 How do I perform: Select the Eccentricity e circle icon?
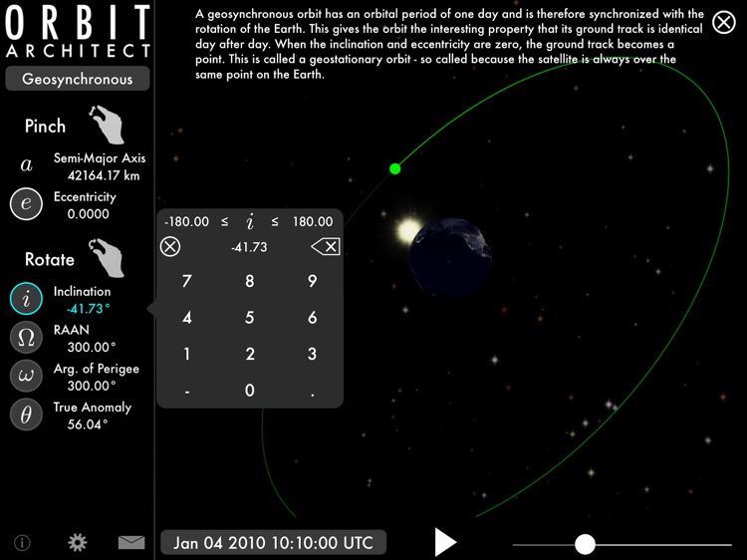26,204
